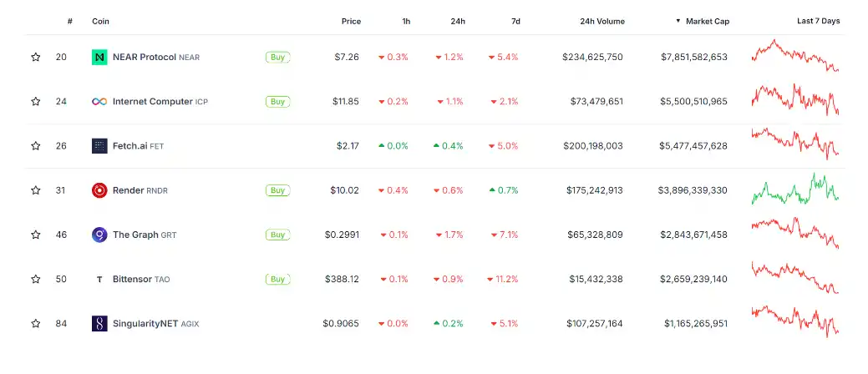Screen dimensions: 868x374
Task: Click The Graph purple logo icon
Action: (x=99, y=235)
